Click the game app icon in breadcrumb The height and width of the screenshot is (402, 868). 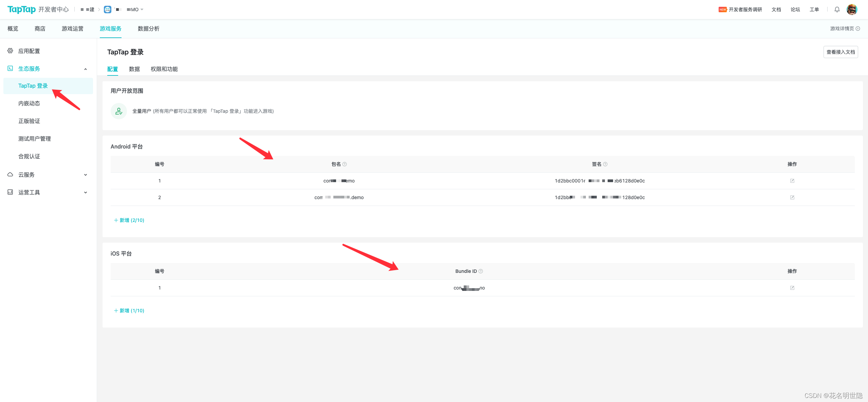pyautogui.click(x=108, y=9)
